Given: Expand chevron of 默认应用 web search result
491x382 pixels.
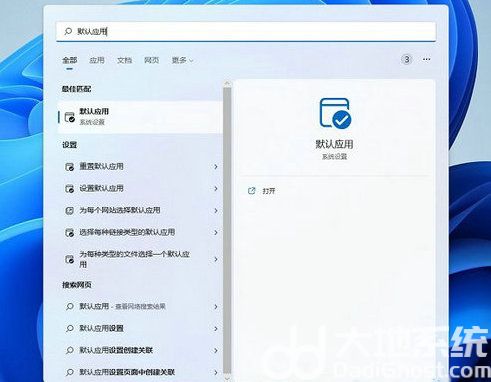Looking at the screenshot, I should click(216, 307).
